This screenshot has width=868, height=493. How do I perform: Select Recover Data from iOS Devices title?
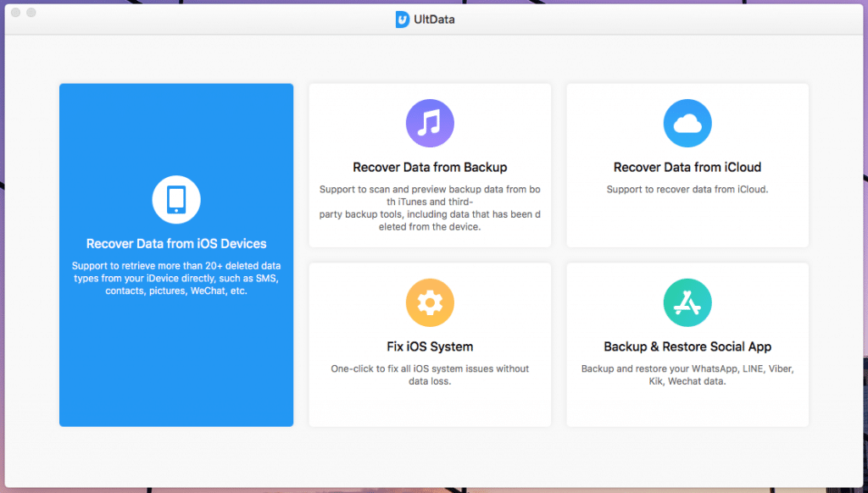point(176,243)
